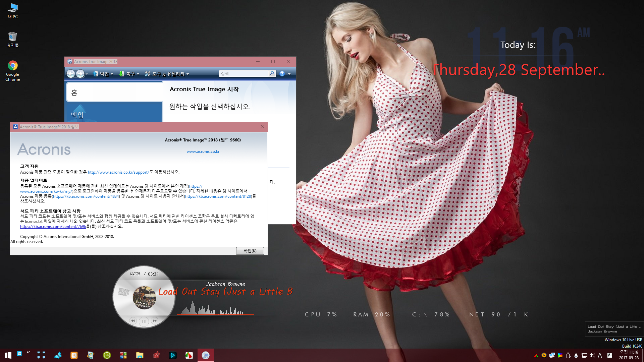This screenshot has width=644, height=362.
Task: Click the network connection tray icon
Action: pyautogui.click(x=584, y=355)
